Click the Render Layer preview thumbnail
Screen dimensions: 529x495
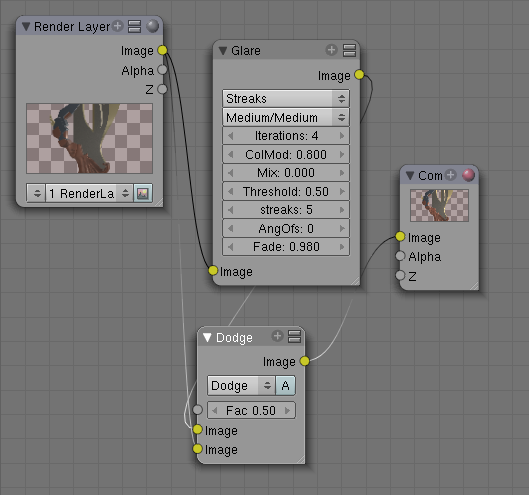coord(89,139)
